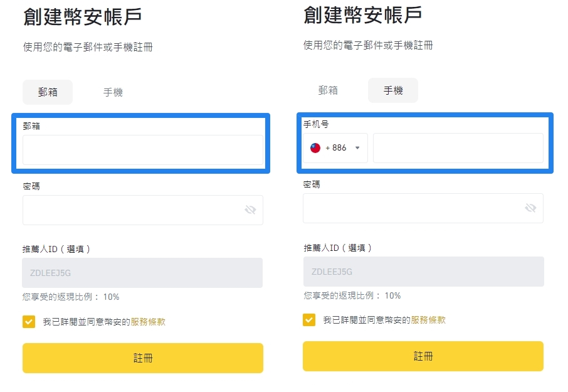
Task: Click the referral ID field in left form
Action: (x=142, y=273)
